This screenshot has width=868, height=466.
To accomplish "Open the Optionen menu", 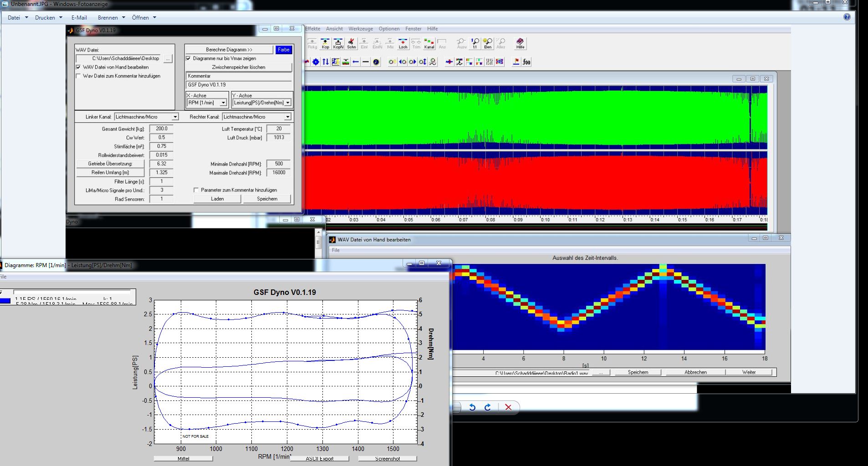I will tap(389, 29).
